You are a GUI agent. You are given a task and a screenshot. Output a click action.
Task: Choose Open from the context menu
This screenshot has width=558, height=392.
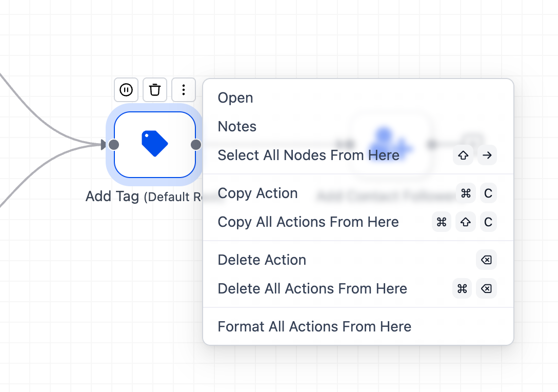pyautogui.click(x=235, y=98)
